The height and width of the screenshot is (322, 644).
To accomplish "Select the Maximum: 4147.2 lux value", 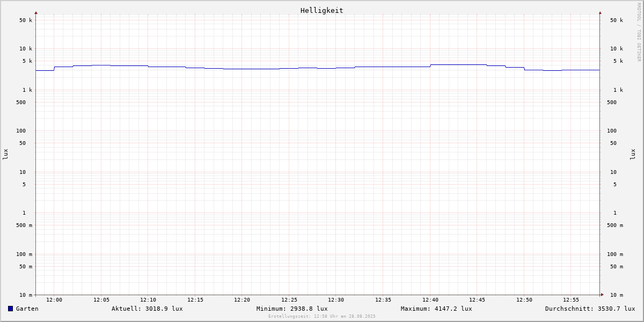I will tap(436, 309).
